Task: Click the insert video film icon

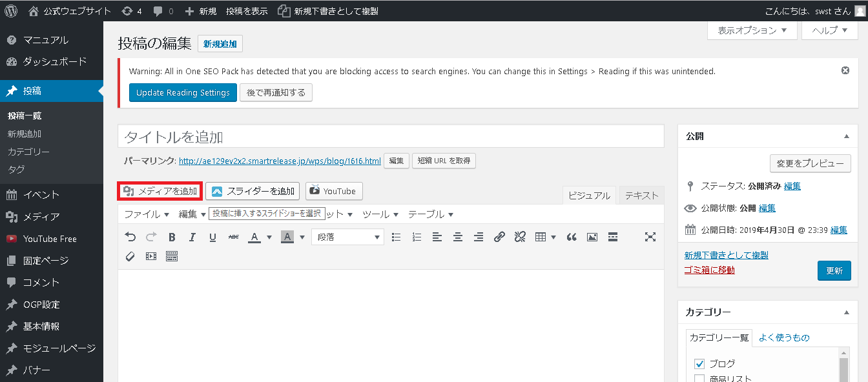Action: [x=151, y=256]
